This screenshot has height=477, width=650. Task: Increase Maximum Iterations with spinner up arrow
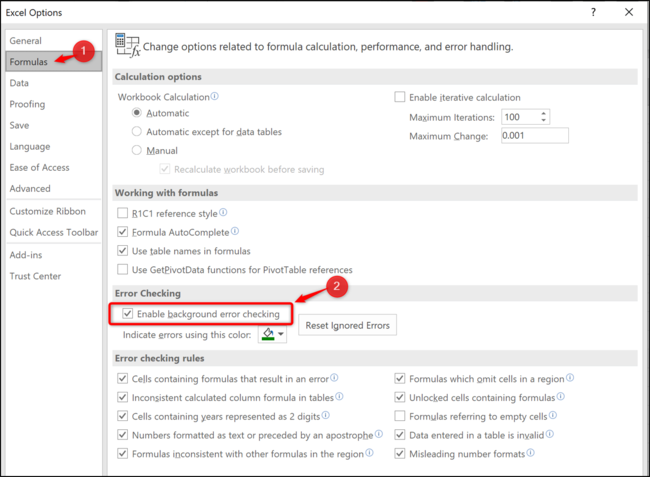tap(543, 113)
